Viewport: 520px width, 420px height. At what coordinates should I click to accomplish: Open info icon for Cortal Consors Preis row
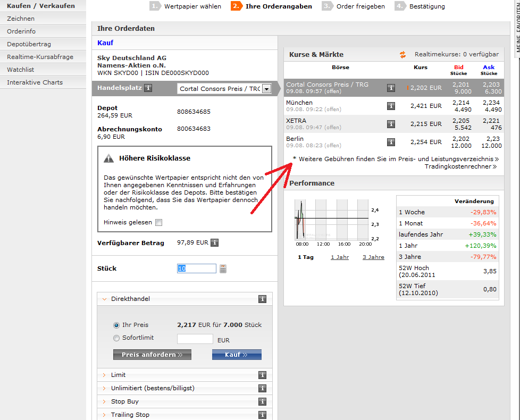[x=391, y=88]
